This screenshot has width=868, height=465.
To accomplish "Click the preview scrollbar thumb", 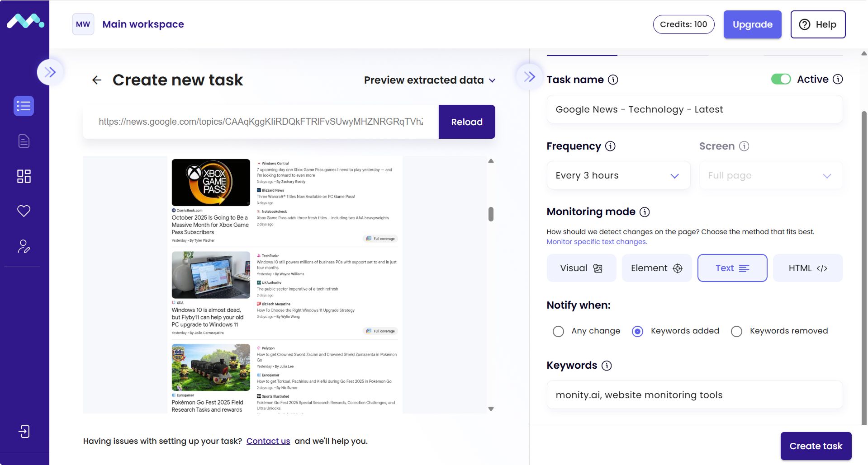I will [x=491, y=214].
